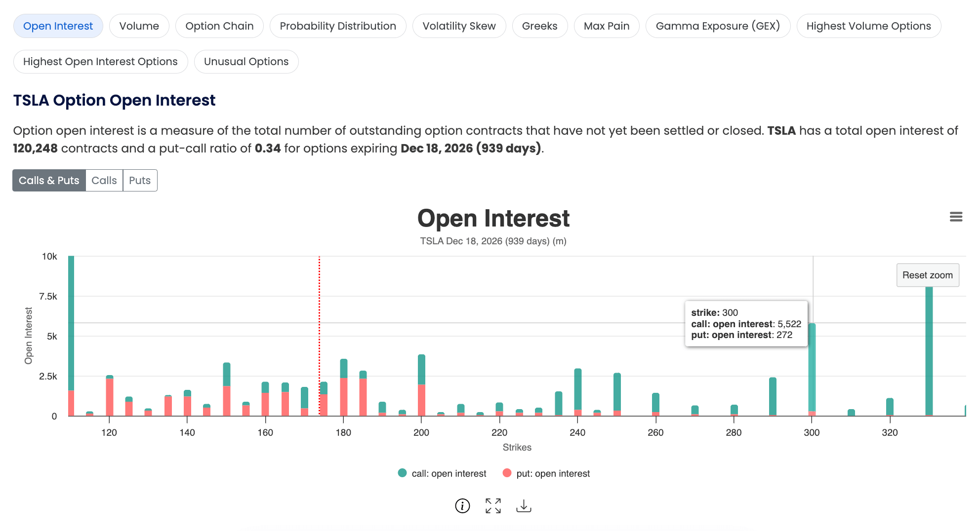Open the Option Chain tab
Viewport: 980px width, 531px height.
click(x=219, y=26)
